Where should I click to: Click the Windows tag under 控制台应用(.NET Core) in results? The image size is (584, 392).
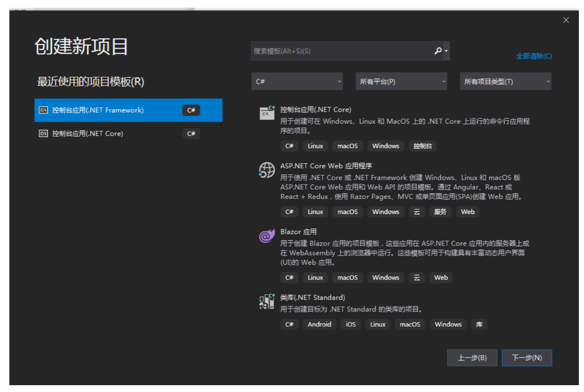(x=386, y=146)
